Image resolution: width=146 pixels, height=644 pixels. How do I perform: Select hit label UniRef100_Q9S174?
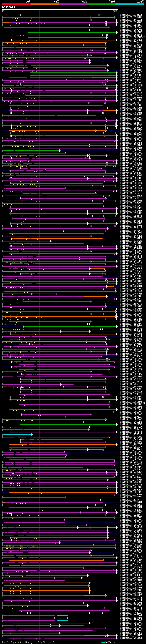[x=131, y=256]
